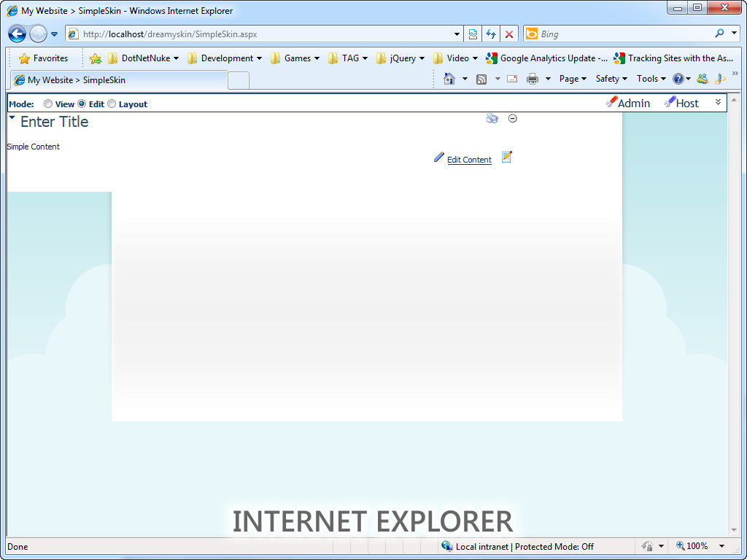Select the View mode radio button
Image resolution: width=747 pixels, height=560 pixels.
pos(48,104)
